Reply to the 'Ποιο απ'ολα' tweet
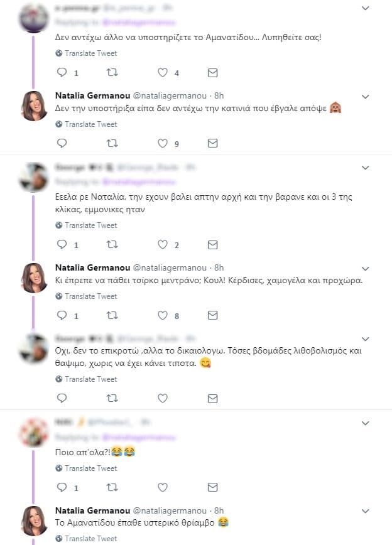This screenshot has width=392, height=545. tap(62, 487)
